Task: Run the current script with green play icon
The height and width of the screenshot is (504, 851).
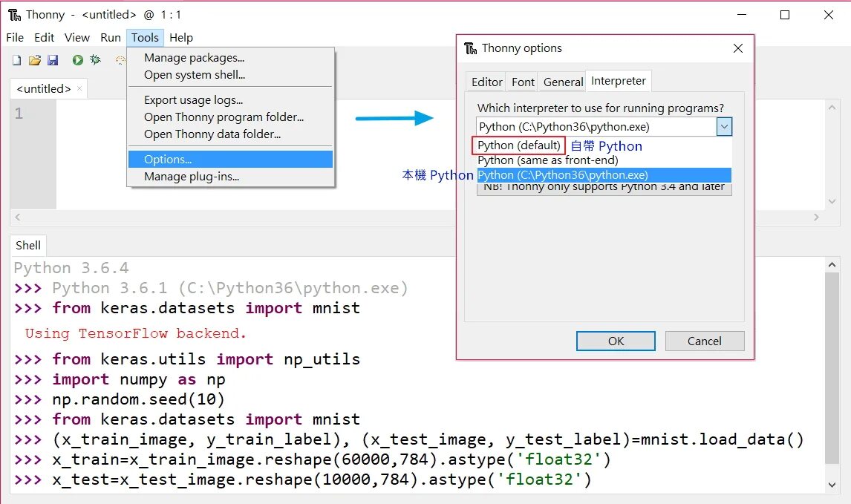Action: [x=78, y=60]
